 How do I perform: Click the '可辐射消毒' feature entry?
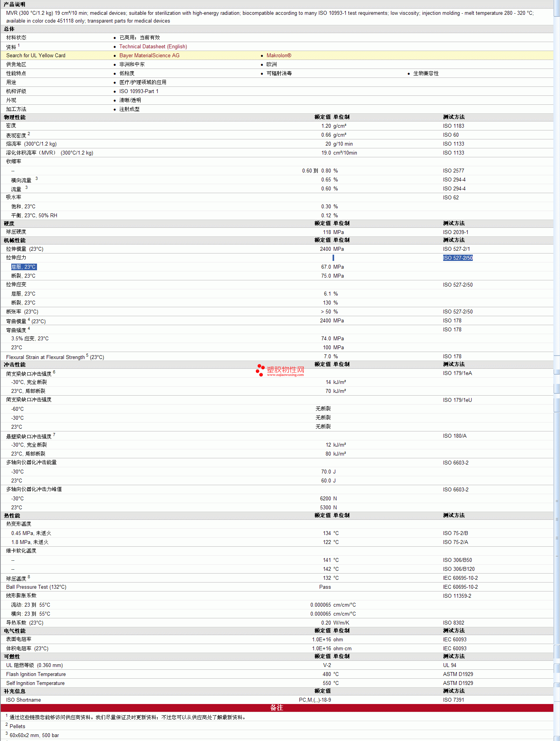point(279,74)
